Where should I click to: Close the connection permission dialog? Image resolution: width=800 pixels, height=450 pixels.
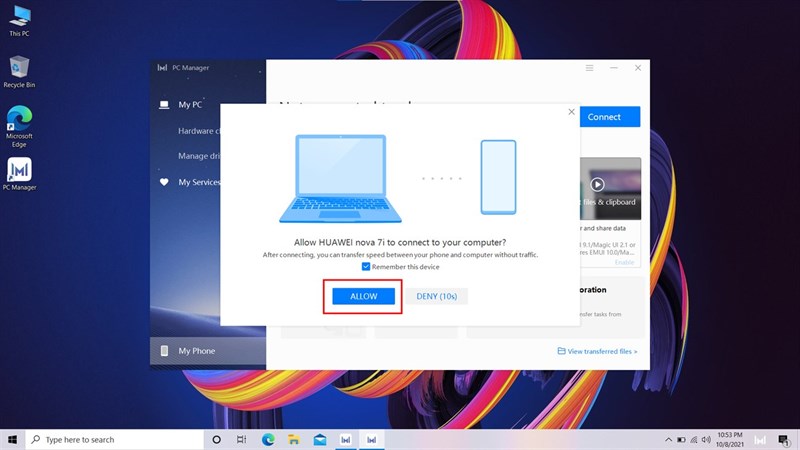(x=571, y=113)
